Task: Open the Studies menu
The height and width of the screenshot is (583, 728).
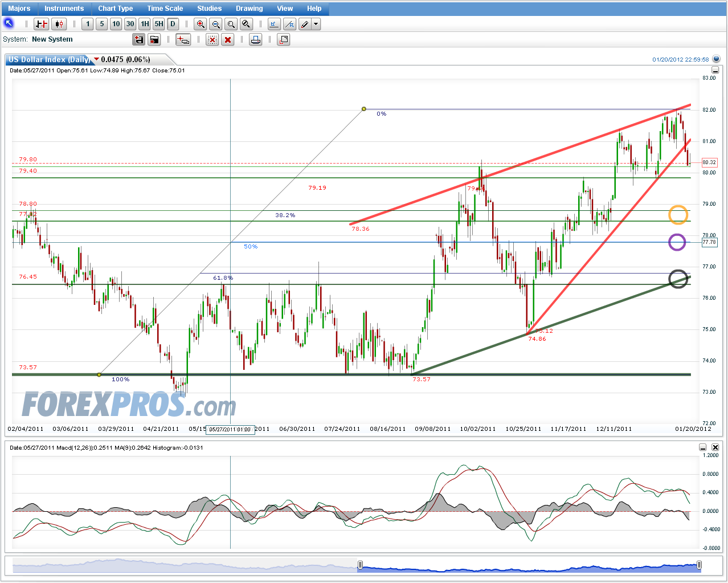Action: (209, 8)
